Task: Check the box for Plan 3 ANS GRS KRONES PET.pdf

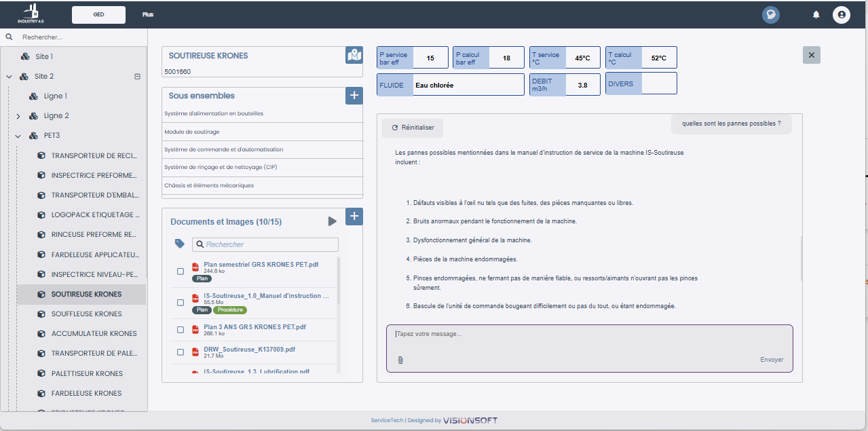Action: (181, 330)
